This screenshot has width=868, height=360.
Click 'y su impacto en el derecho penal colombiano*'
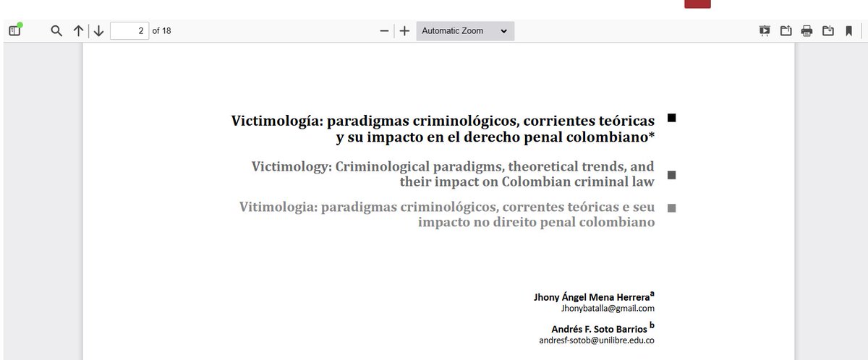495,137
